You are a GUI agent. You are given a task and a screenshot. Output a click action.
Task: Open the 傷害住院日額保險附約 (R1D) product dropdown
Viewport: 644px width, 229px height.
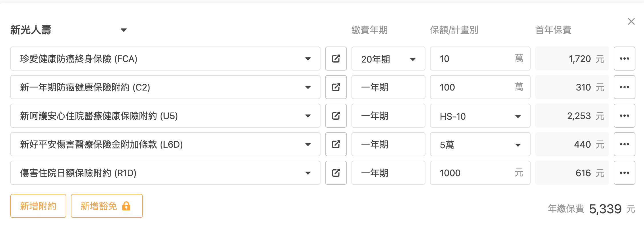(x=165, y=173)
